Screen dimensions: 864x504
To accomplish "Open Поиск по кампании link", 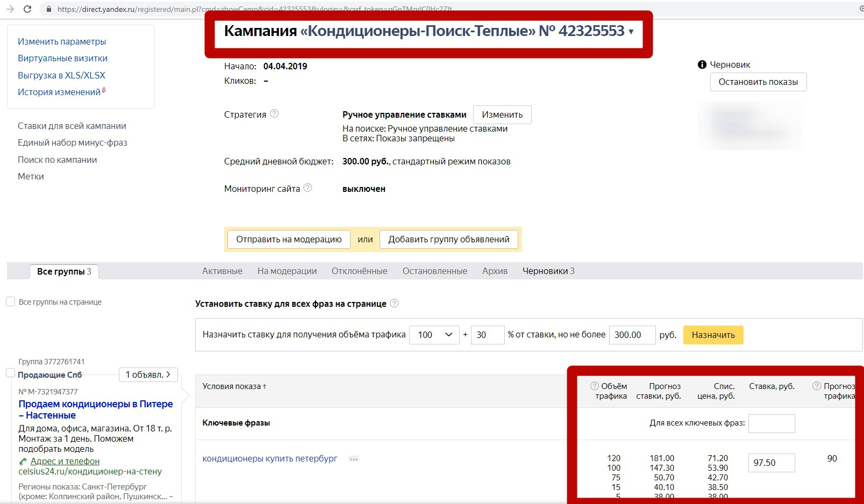I will 58,160.
